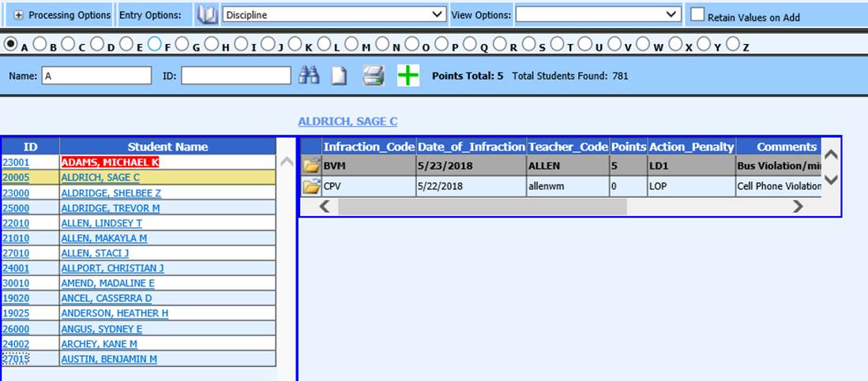Select the letter B radio button
Viewport: 868px width, 381px height.
(41, 46)
